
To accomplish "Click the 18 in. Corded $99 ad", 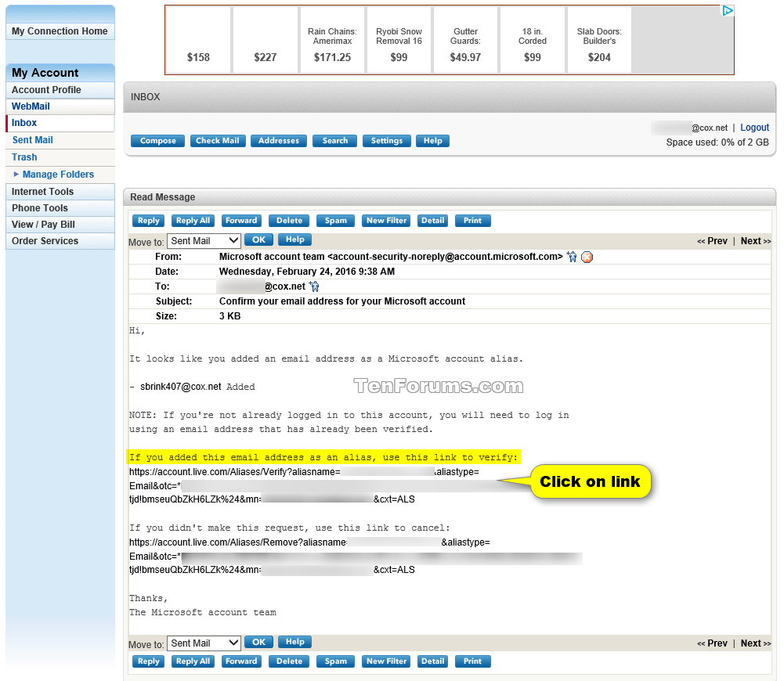I will point(533,40).
